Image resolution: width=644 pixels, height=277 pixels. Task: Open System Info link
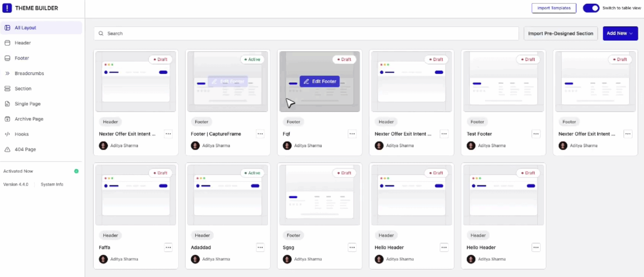(x=52, y=184)
